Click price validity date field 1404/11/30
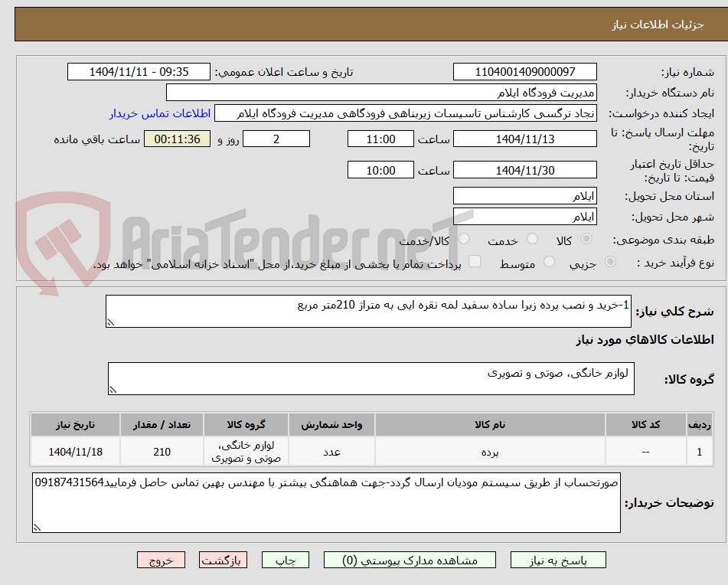Image resolution: width=728 pixels, height=585 pixels. 524,170
